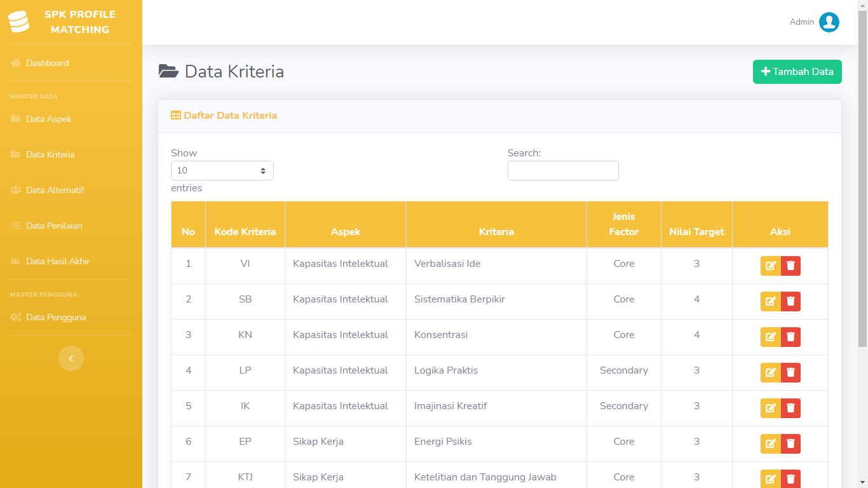Edit the Sistematika Berpikir row
The height and width of the screenshot is (488, 868).
coord(771,301)
